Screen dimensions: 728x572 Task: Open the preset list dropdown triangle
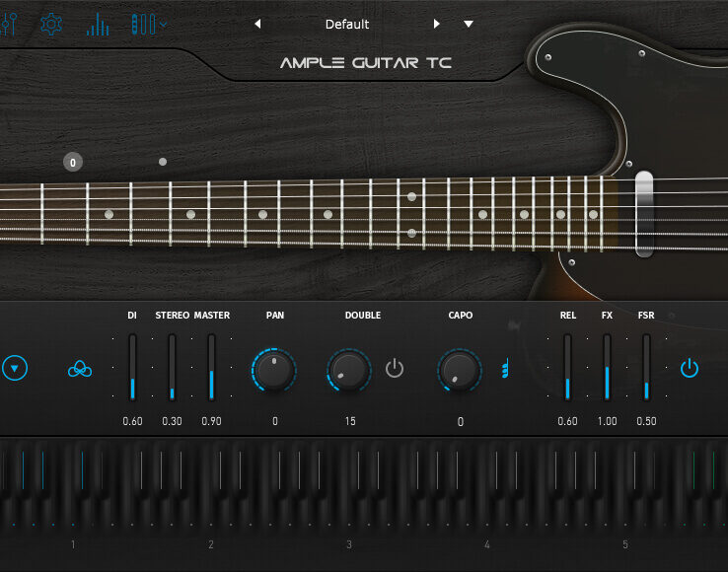point(469,24)
